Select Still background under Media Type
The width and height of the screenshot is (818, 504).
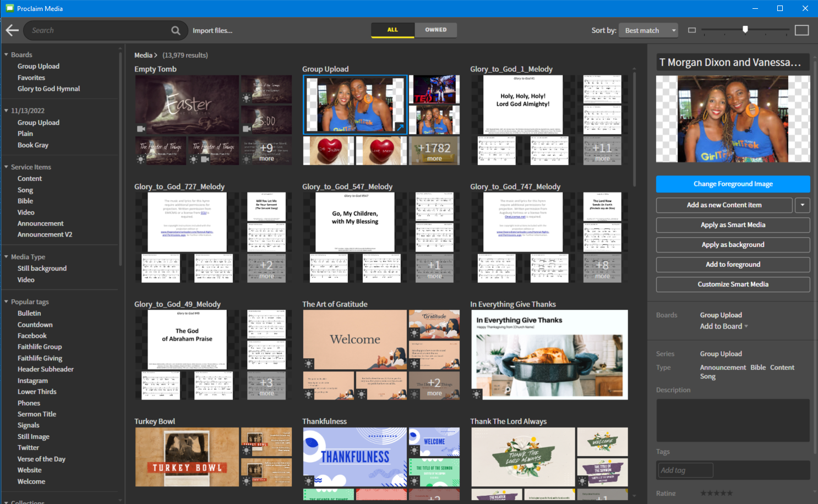click(x=42, y=269)
